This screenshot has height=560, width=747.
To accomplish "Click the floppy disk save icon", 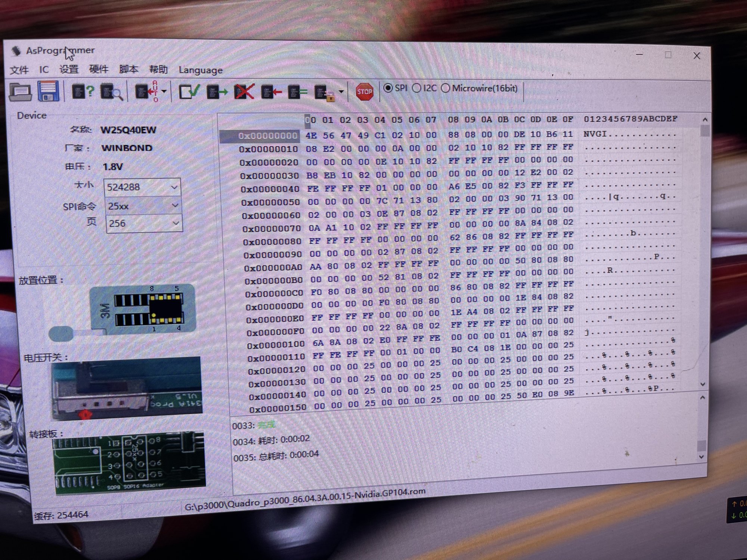I will pos(49,91).
